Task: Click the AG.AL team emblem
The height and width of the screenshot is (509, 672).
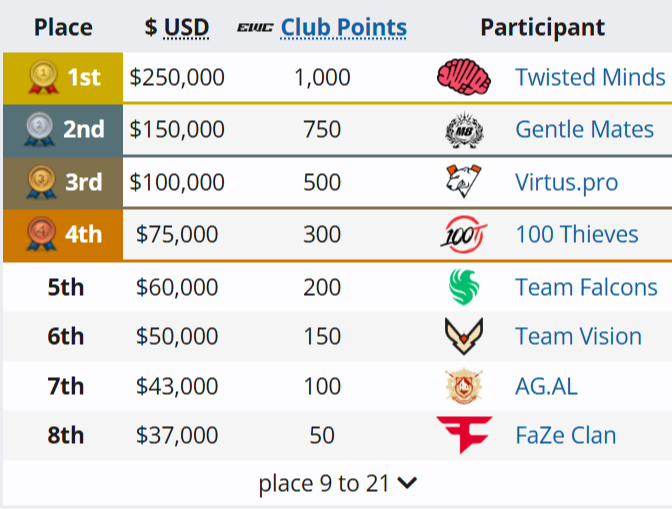Action: [464, 386]
